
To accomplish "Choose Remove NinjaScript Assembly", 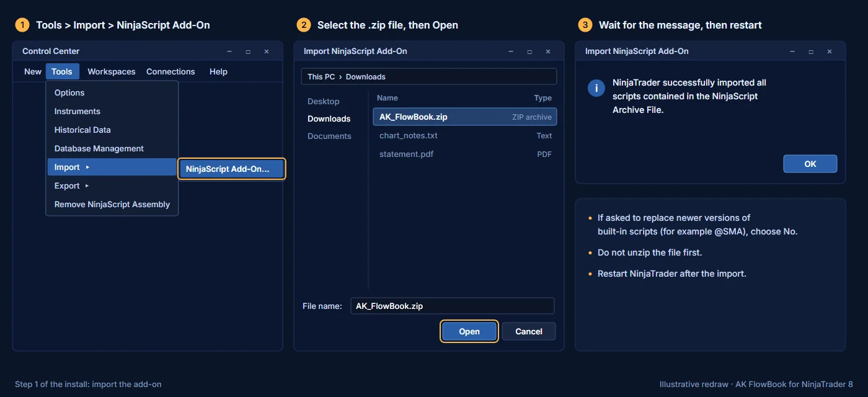I will click(x=112, y=204).
